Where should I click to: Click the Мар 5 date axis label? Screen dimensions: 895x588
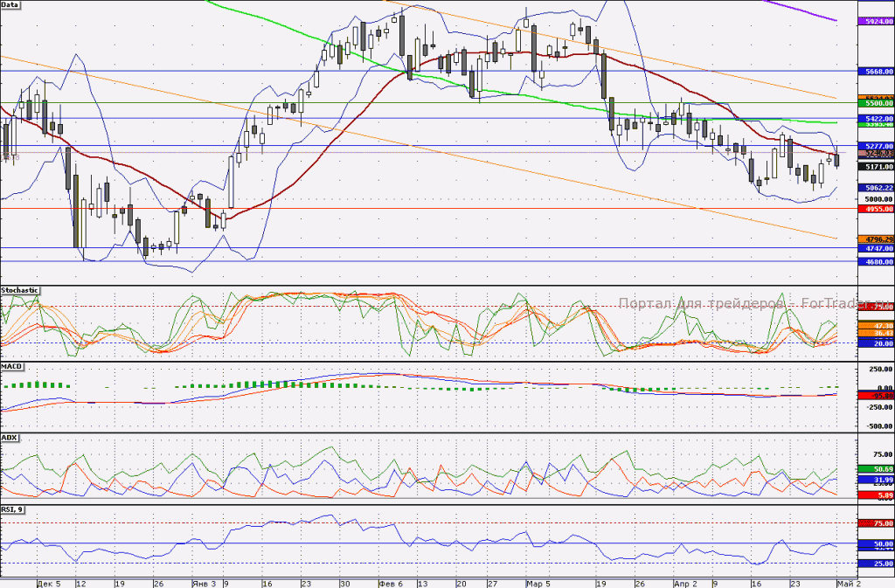pyautogui.click(x=538, y=584)
